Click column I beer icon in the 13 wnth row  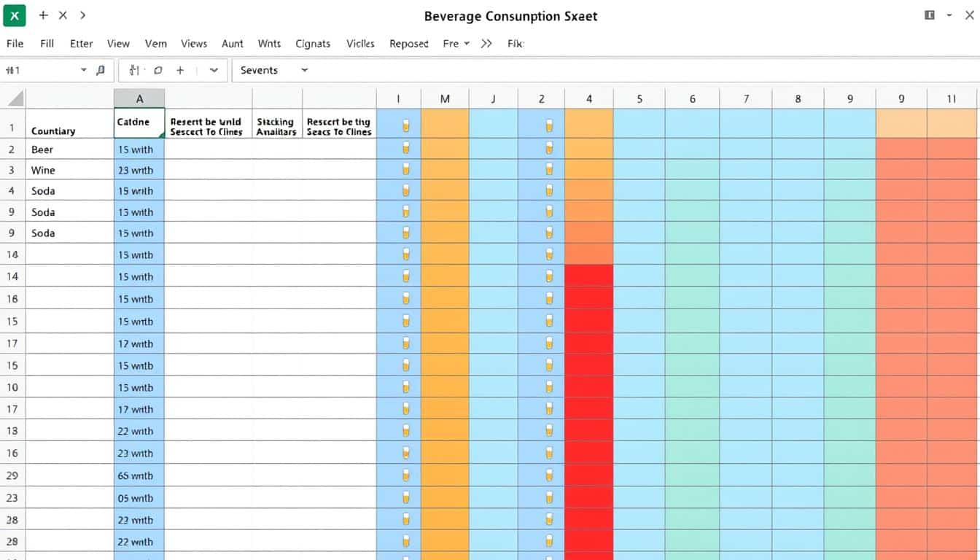(406, 211)
